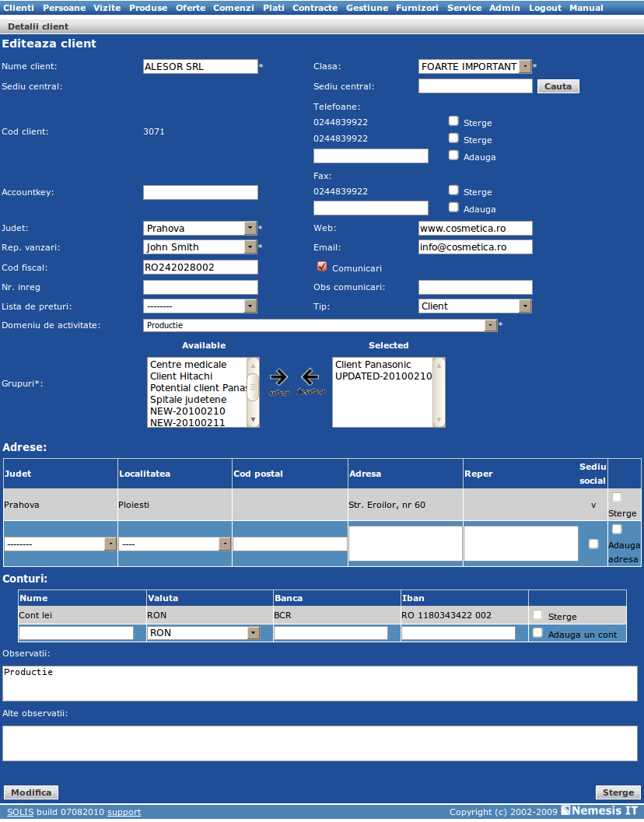Open the Vizite menu
Screen dimensions: 644x822
[107, 8]
